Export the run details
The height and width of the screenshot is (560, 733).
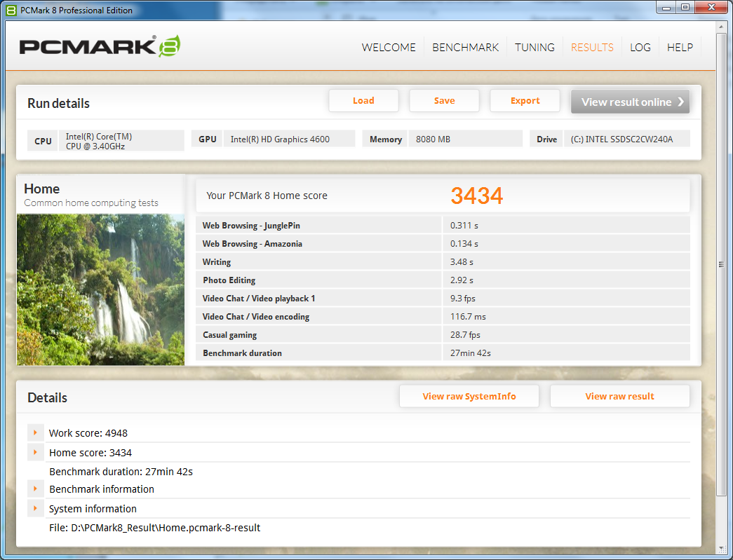click(x=525, y=100)
